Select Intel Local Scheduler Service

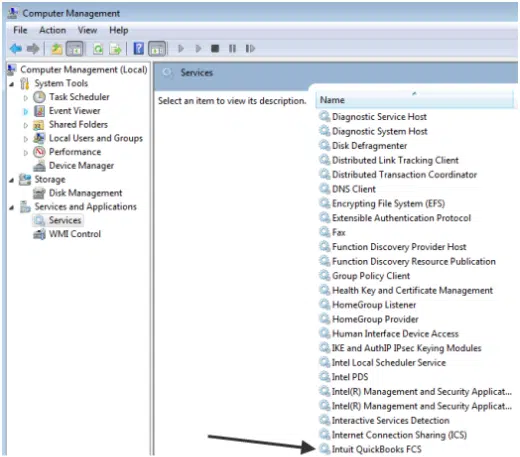(x=389, y=362)
